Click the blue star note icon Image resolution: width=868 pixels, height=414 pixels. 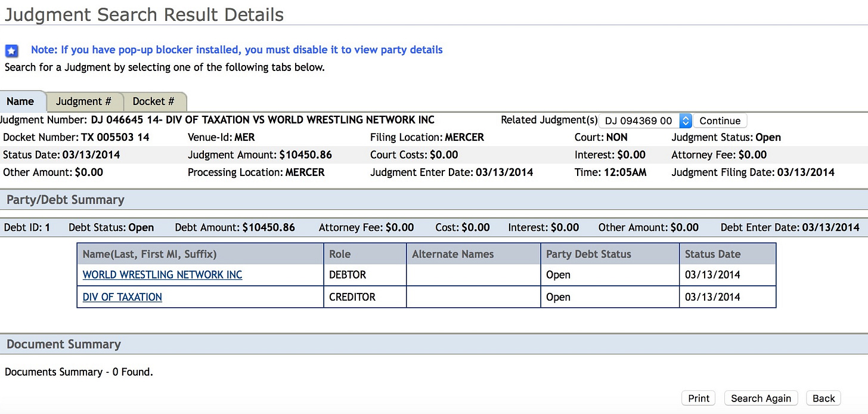click(12, 51)
